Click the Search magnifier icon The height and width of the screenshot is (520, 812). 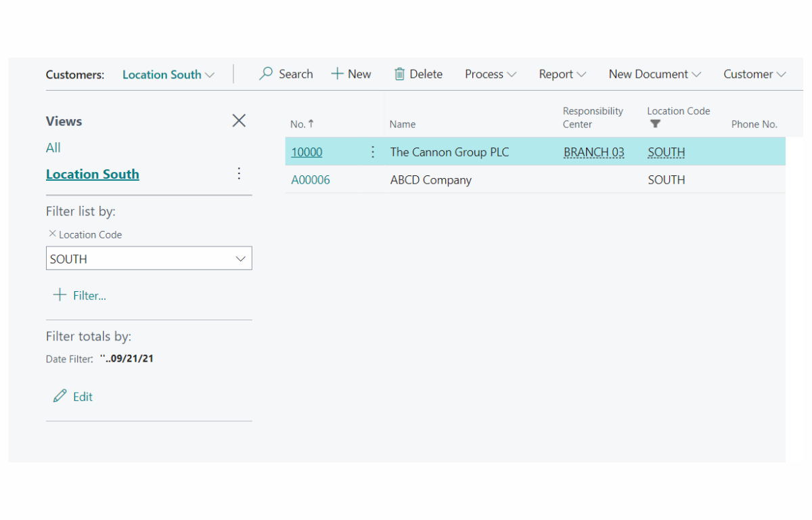click(263, 74)
